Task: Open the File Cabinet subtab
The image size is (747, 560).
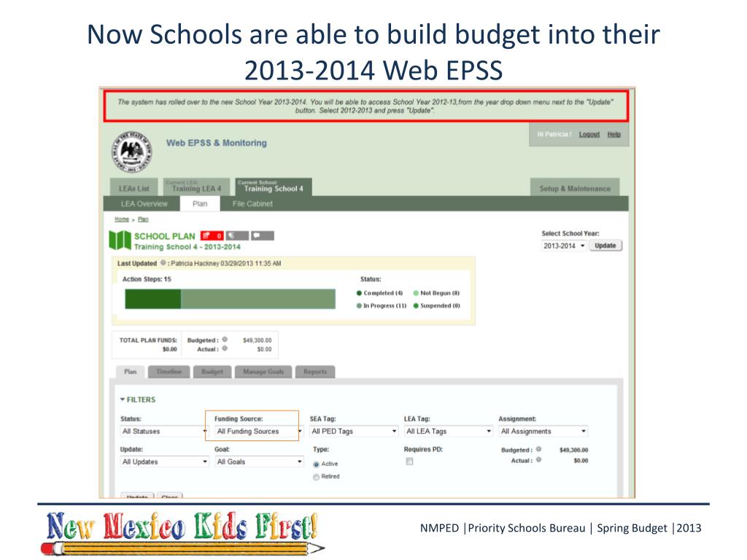Action: (x=252, y=204)
